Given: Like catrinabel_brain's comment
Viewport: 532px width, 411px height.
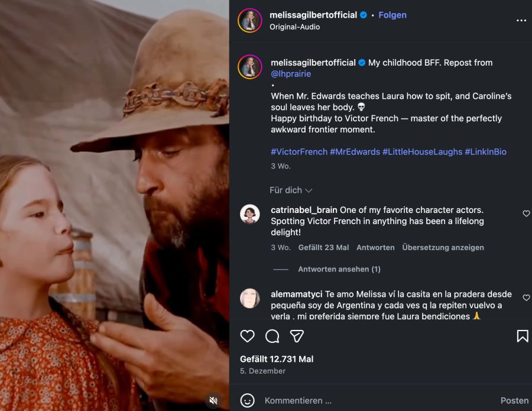Looking at the screenshot, I should coord(526,213).
